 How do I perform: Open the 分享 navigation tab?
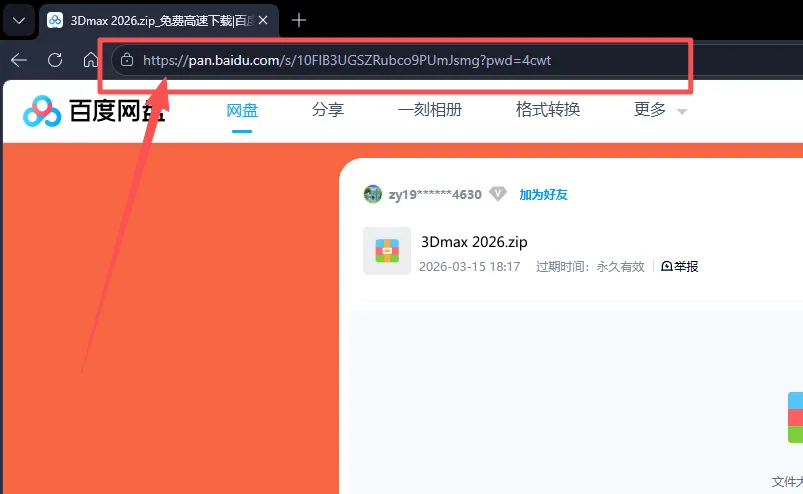point(328,110)
